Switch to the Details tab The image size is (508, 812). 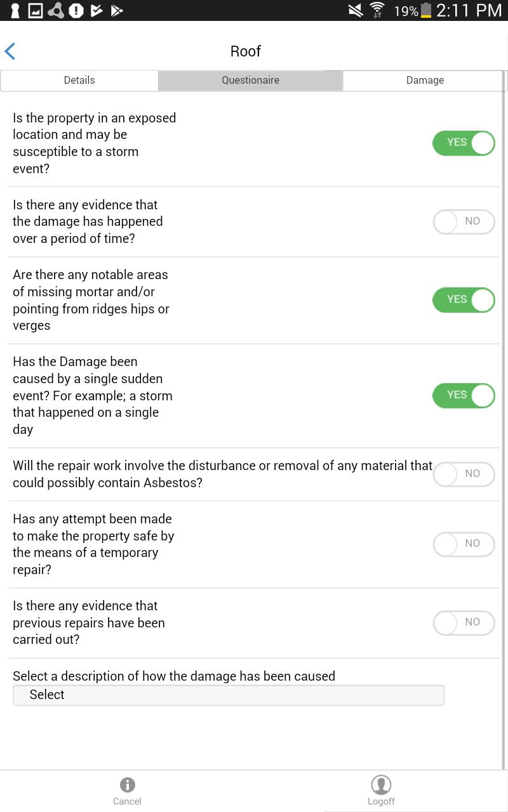(79, 80)
